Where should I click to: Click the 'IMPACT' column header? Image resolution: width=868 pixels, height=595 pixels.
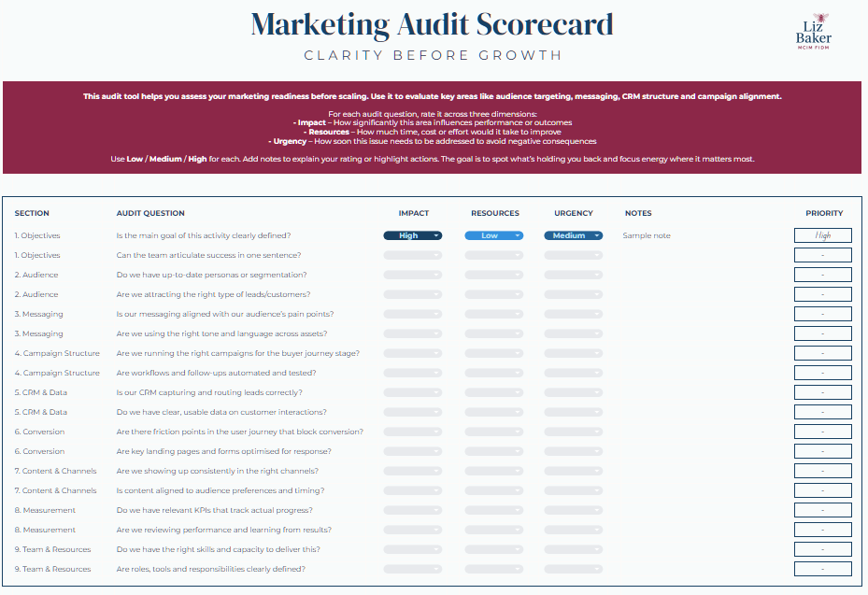tap(414, 213)
